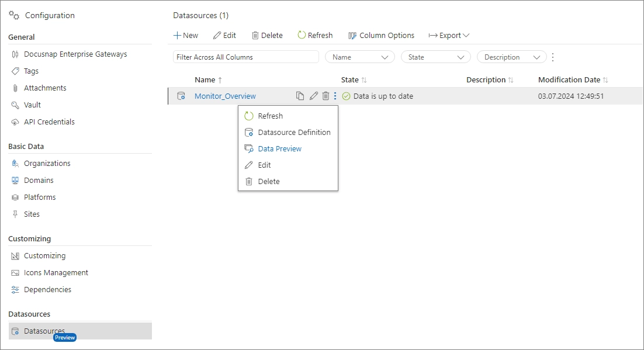The image size is (644, 350).
Task: Click the inline trash icon on the datasource row
Action: (326, 95)
